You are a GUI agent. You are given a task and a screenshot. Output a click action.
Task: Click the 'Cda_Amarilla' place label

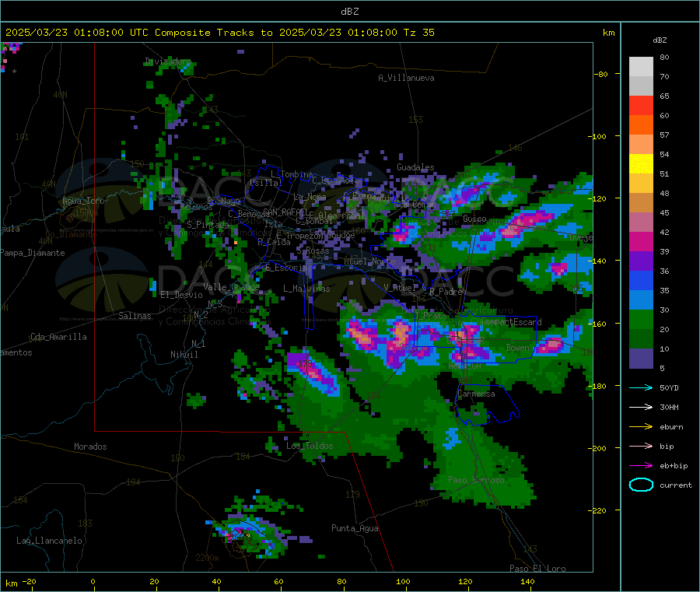click(58, 337)
